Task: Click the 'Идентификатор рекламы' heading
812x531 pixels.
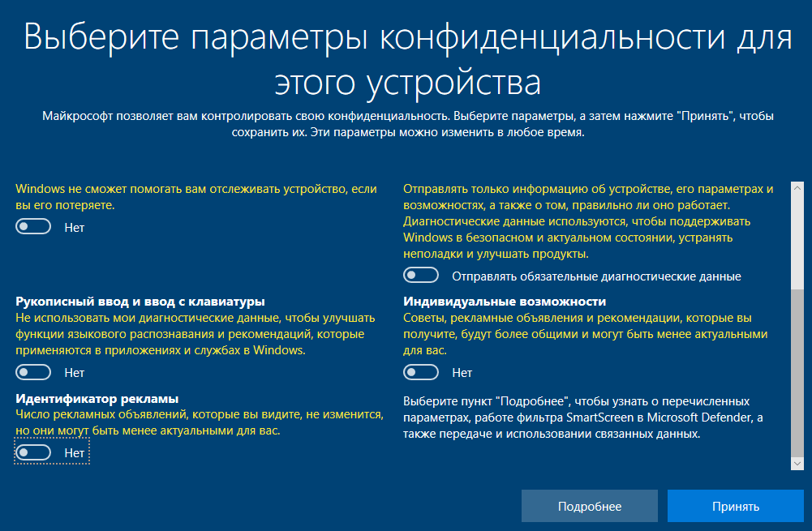Action: [97, 399]
